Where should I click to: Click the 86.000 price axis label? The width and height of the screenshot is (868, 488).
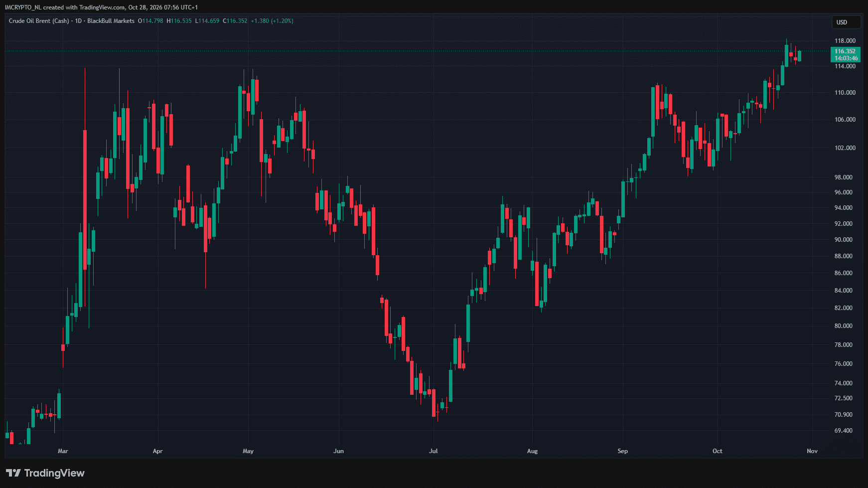point(844,273)
